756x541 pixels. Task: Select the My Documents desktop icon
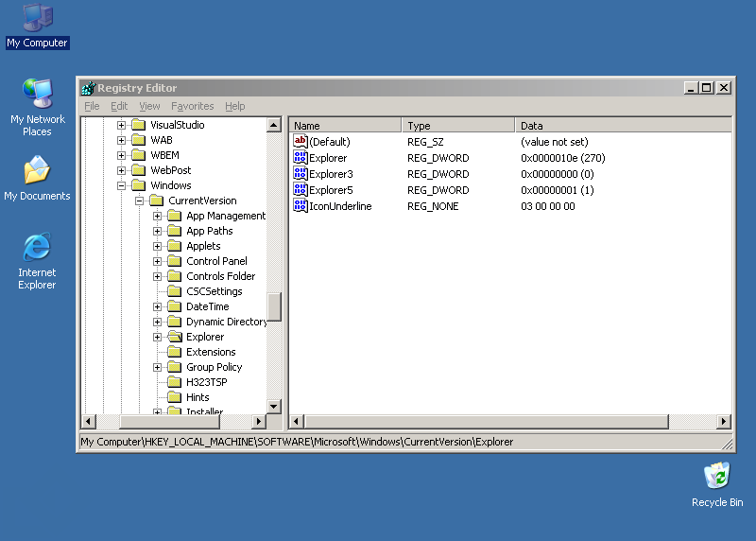point(37,178)
